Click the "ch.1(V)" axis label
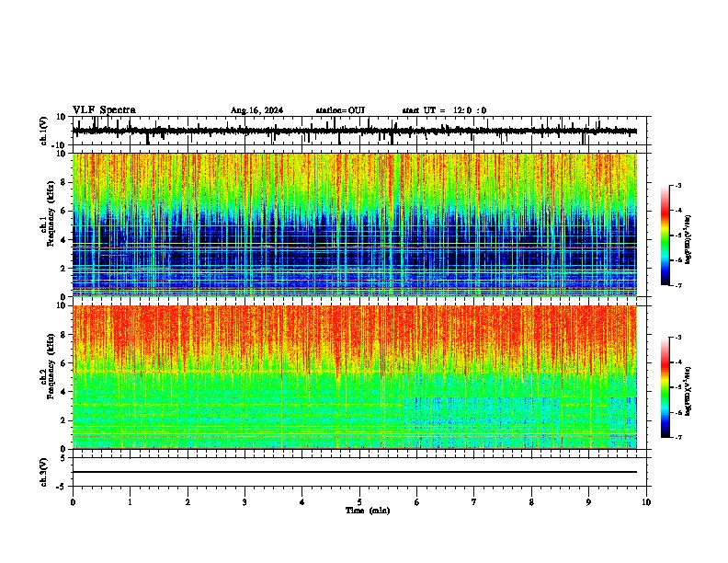Screen dimensions: 728x563 tap(45, 131)
